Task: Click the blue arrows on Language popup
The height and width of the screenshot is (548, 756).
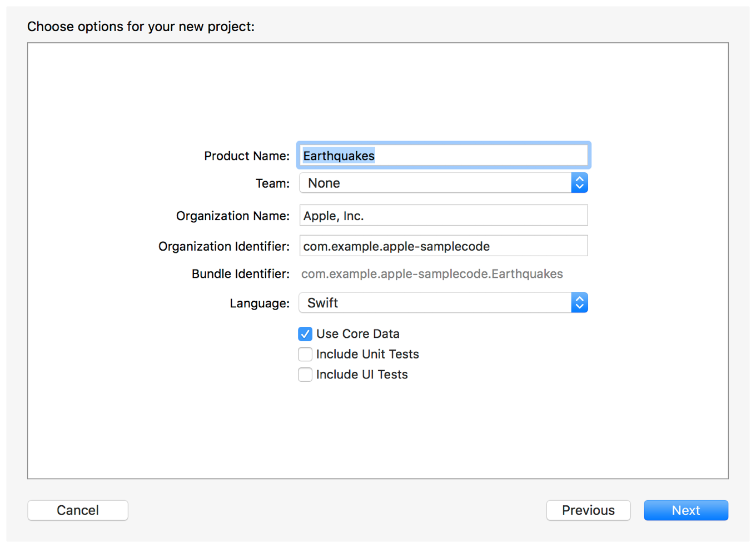Action: click(x=579, y=303)
